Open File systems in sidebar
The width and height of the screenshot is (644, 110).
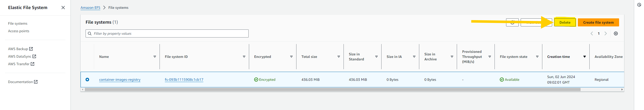pos(18,23)
